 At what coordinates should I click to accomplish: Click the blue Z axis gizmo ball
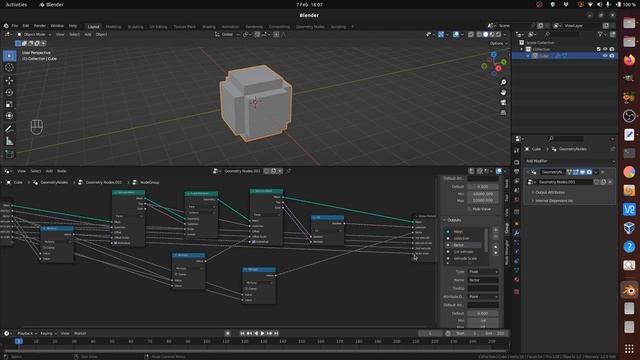click(493, 55)
